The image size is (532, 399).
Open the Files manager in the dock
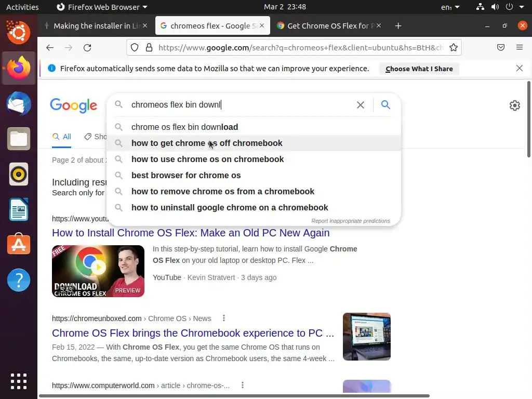click(x=19, y=139)
